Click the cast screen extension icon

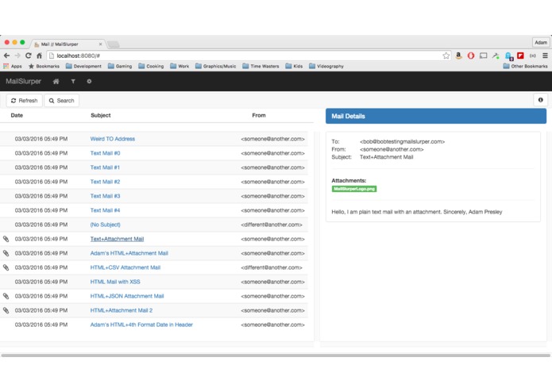pyautogui.click(x=484, y=56)
